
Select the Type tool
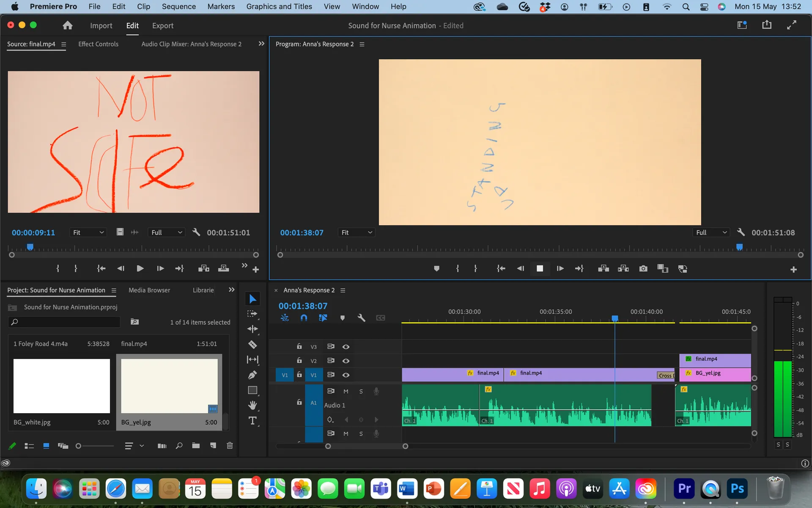252,421
